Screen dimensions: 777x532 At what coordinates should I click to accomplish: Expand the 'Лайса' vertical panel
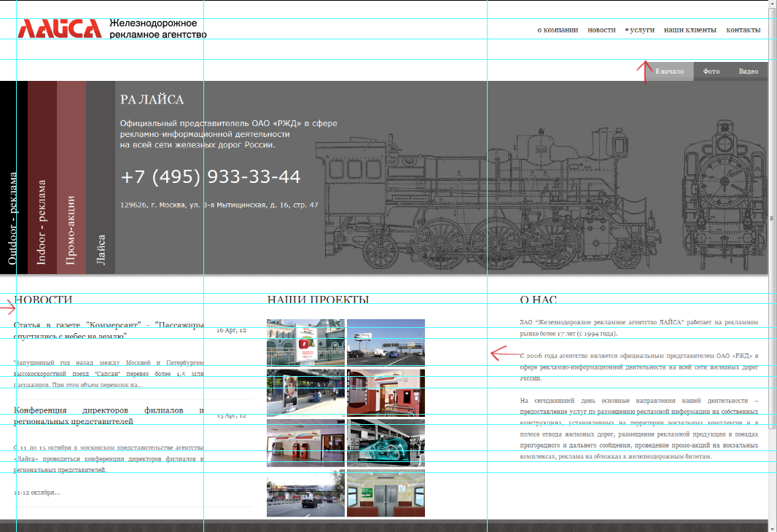[x=101, y=177]
